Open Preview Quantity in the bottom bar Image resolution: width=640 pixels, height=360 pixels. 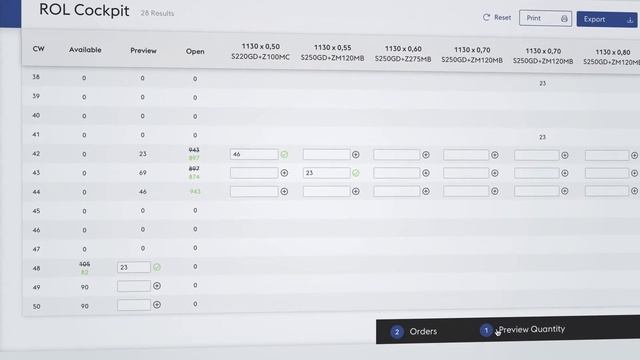point(523,329)
